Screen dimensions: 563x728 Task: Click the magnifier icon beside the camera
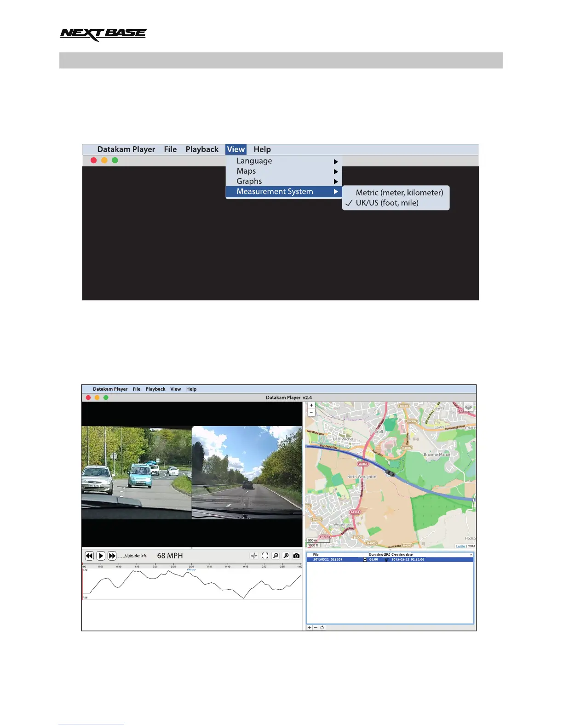click(x=286, y=556)
